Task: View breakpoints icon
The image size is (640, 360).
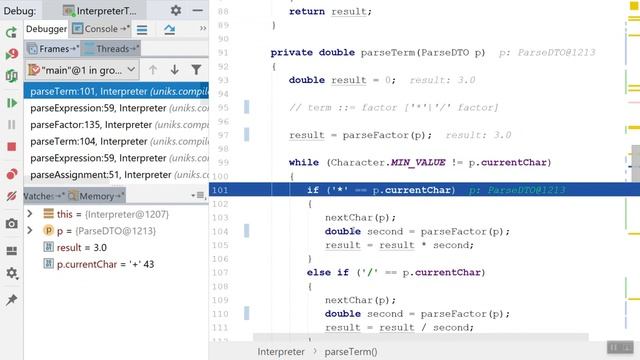Action: click(x=11, y=174)
